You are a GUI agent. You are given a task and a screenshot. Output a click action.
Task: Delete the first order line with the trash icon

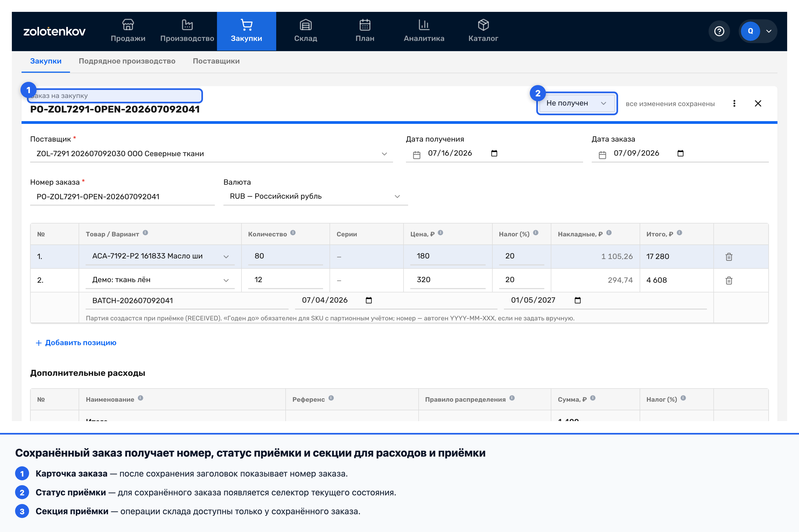pos(729,257)
